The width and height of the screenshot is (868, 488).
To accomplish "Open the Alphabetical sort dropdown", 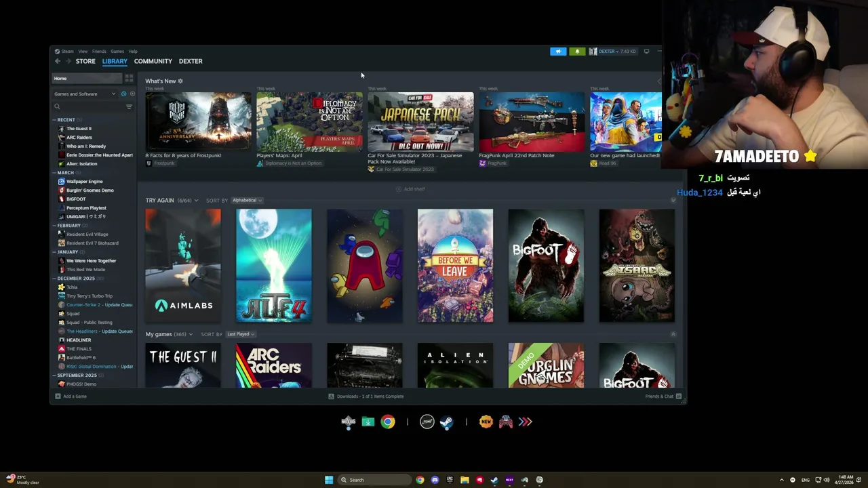I will 247,200.
